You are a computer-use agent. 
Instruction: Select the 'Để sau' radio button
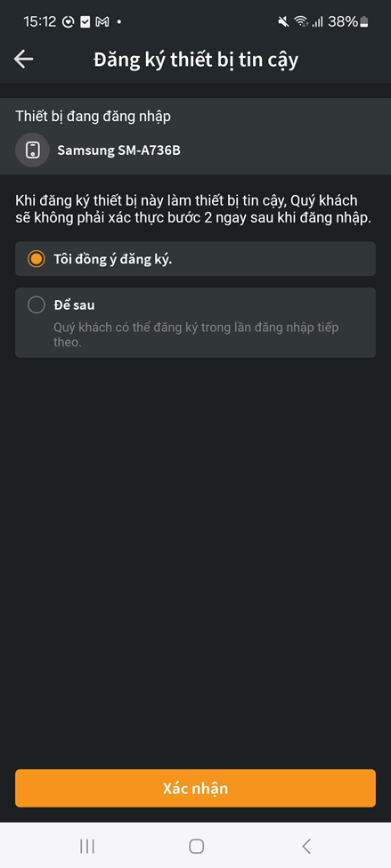[36, 305]
